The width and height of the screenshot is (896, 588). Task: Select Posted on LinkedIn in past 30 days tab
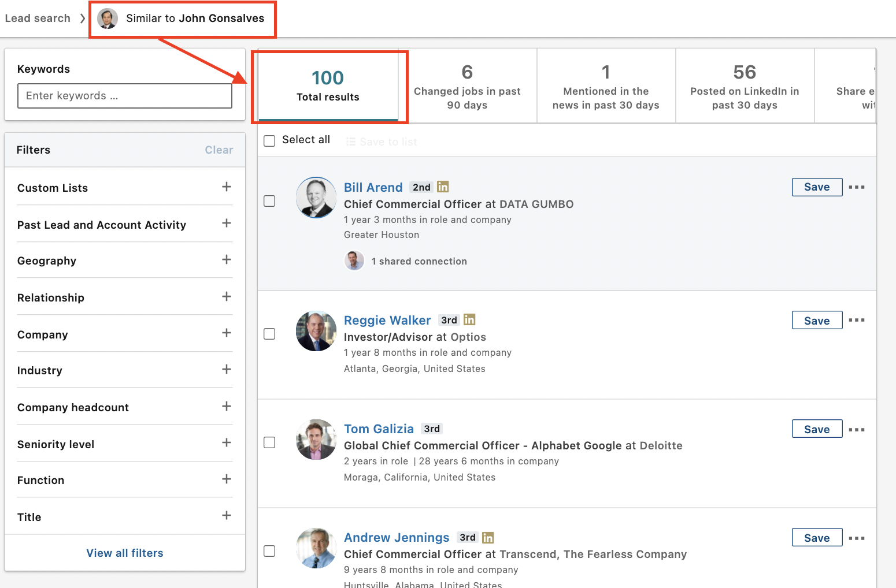tap(745, 85)
